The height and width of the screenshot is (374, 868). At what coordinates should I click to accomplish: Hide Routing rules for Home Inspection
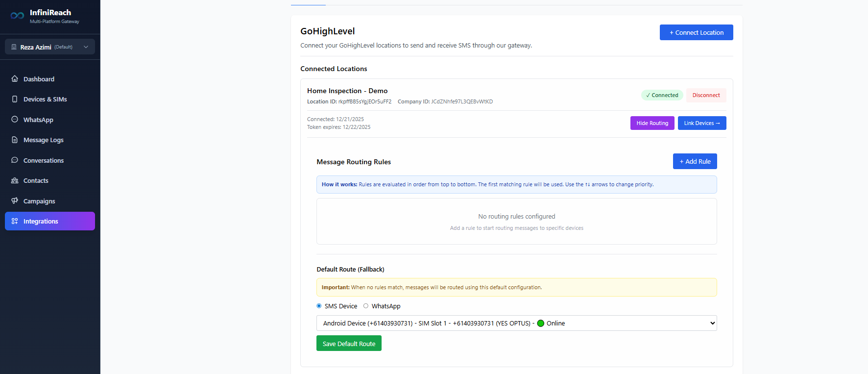coord(652,123)
